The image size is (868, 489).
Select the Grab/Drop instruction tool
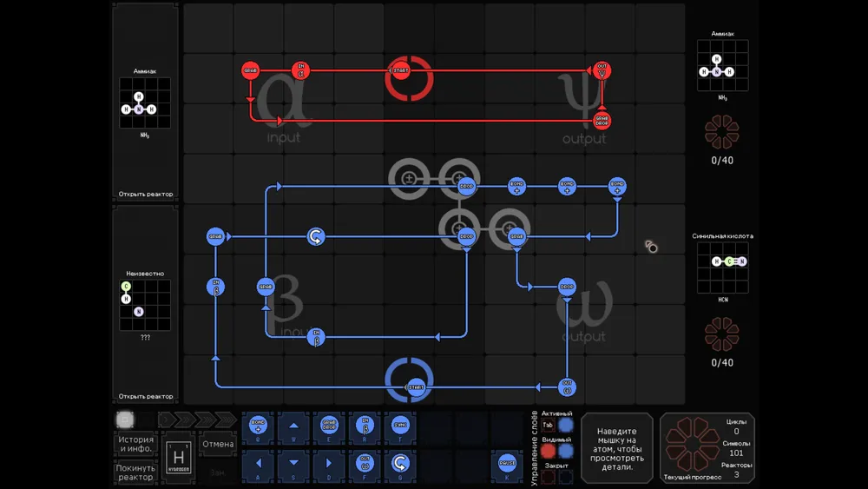329,426
